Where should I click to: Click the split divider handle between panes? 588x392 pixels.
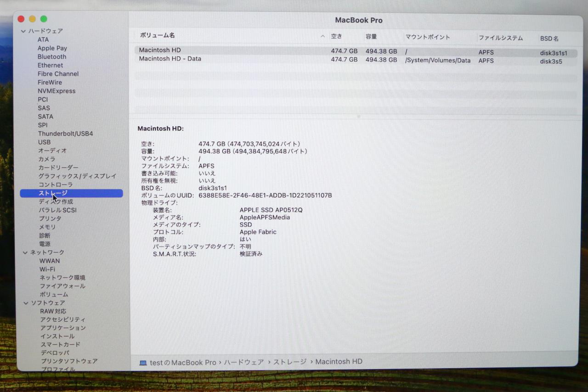(359, 117)
